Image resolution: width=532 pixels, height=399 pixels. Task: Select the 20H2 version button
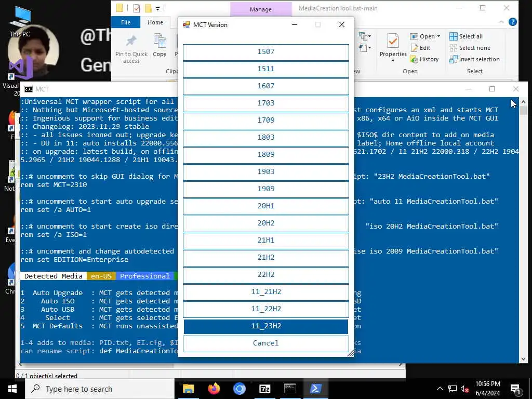pos(265,223)
